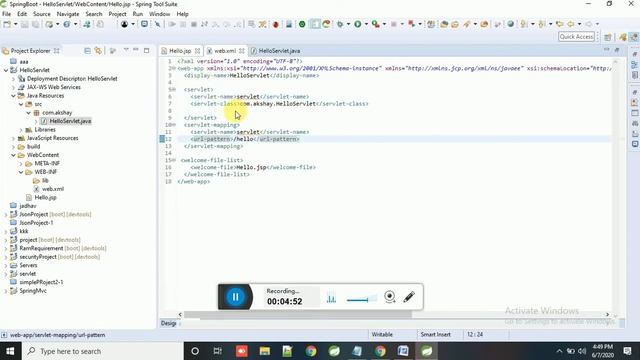The image size is (640, 360).
Task: Click the web browser globe icon in toolbar
Action: (x=510, y=24)
